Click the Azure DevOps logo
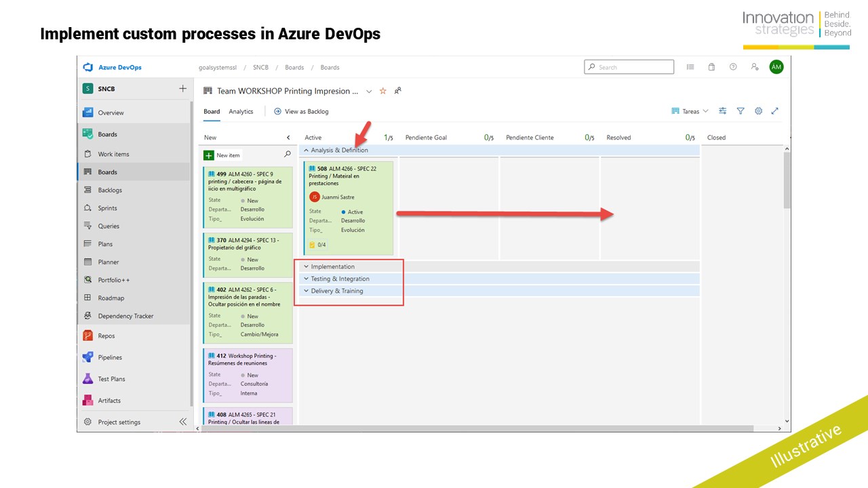868x488 pixels. click(87, 67)
